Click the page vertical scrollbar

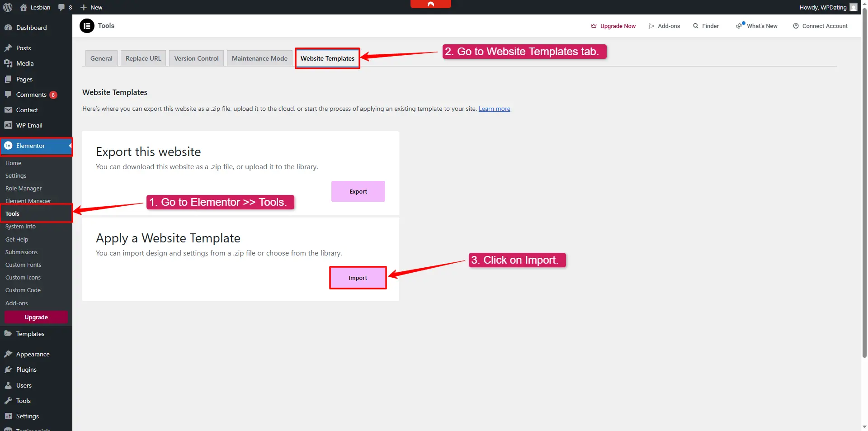click(x=864, y=181)
